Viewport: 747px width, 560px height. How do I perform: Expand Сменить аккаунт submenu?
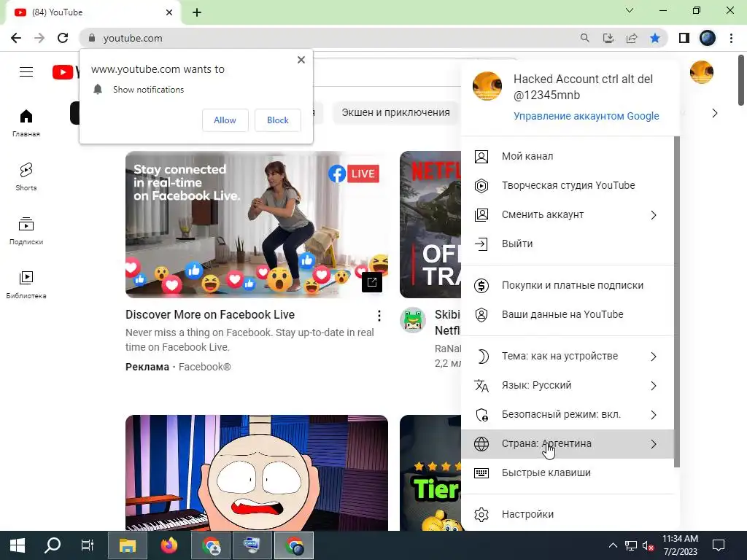[x=568, y=215]
